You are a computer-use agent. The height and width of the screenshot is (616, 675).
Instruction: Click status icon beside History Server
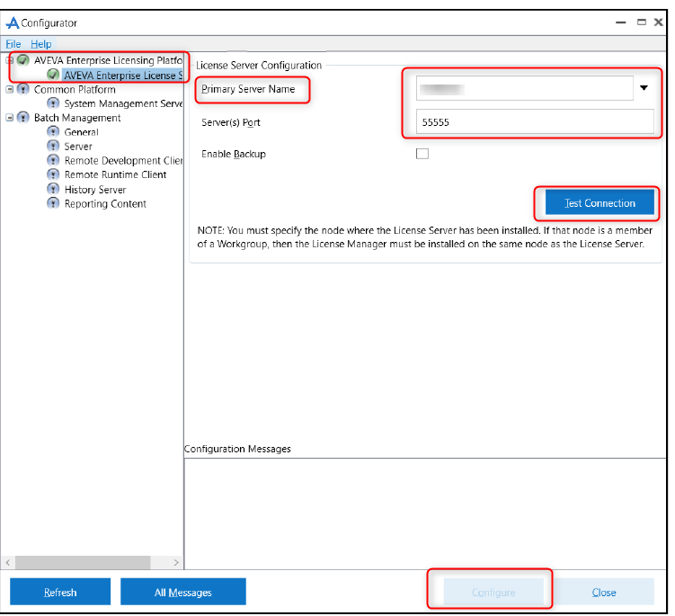(x=53, y=189)
